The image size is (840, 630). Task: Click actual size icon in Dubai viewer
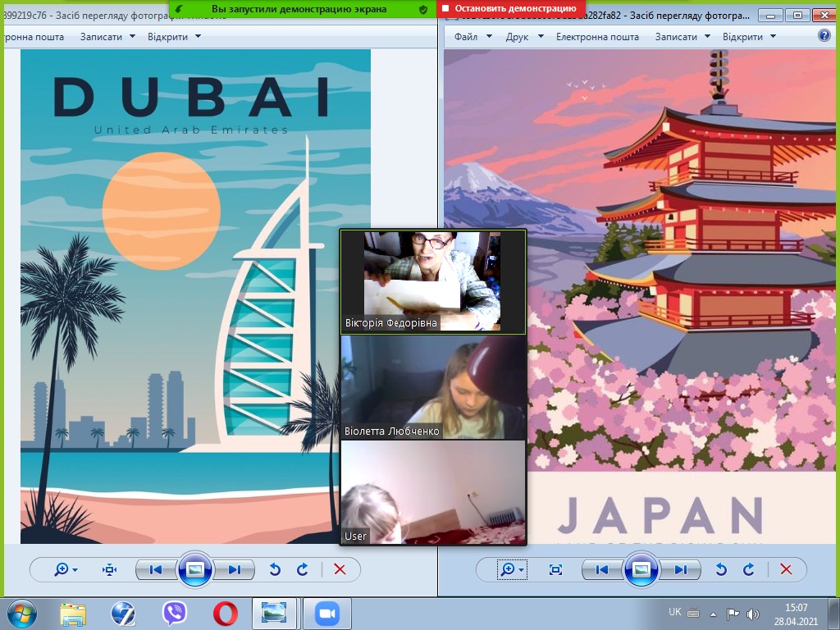pyautogui.click(x=109, y=569)
